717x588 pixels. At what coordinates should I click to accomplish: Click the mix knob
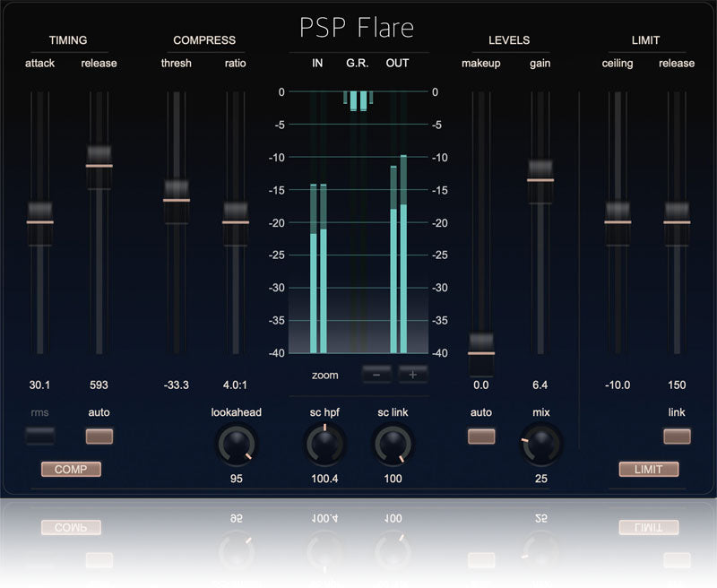point(541,444)
